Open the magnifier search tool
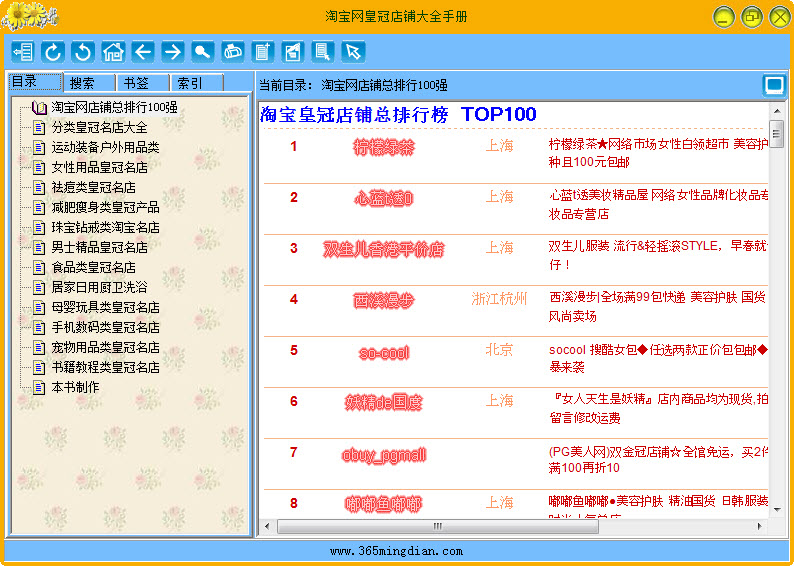The height and width of the screenshot is (566, 794). [203, 52]
